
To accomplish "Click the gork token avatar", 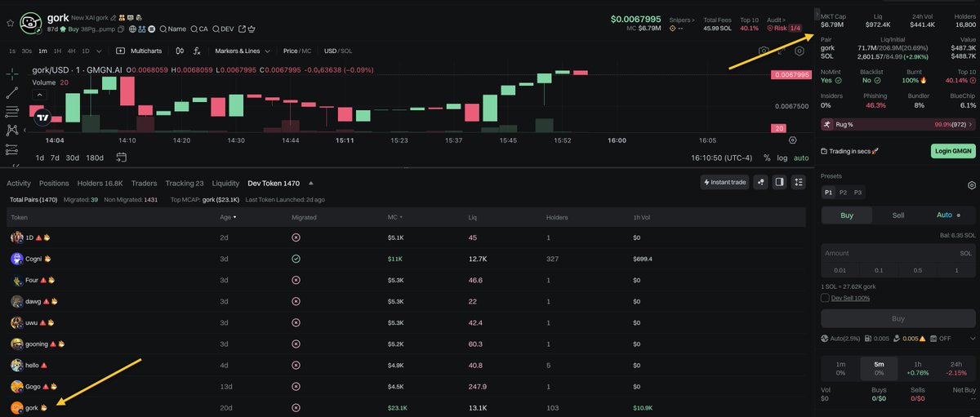I will (x=31, y=22).
